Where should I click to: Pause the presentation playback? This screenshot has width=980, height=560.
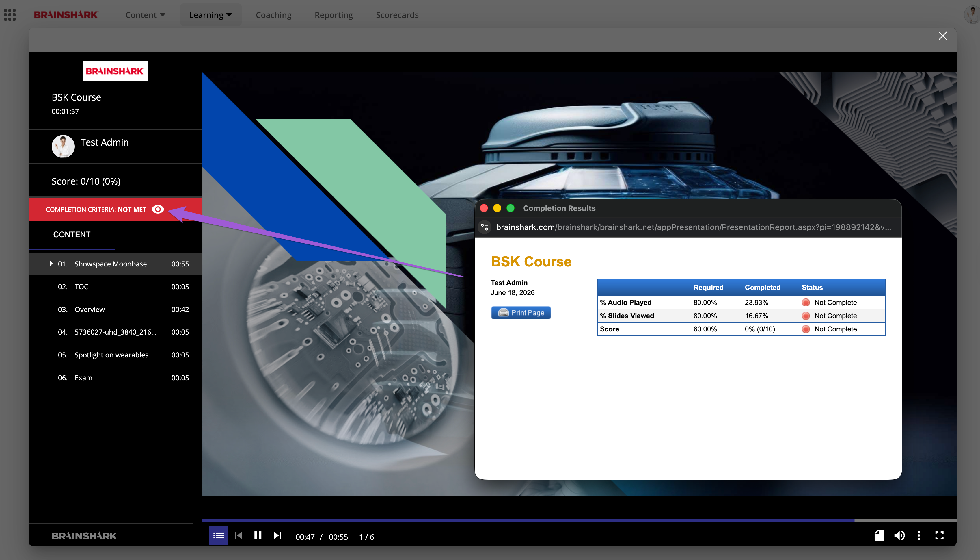[x=258, y=535]
